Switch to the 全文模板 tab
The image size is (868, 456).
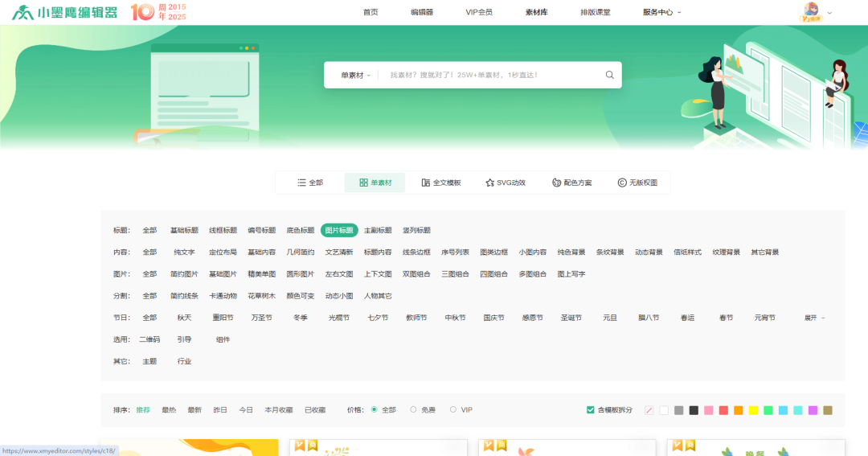point(441,183)
